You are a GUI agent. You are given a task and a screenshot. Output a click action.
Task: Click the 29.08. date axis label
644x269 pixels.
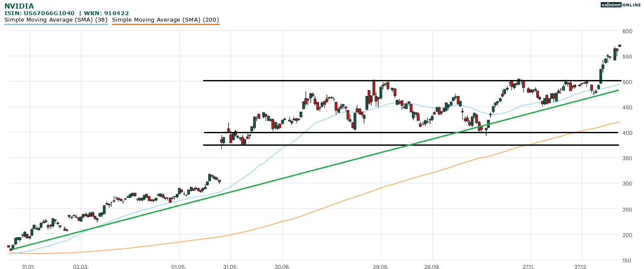[380, 266]
